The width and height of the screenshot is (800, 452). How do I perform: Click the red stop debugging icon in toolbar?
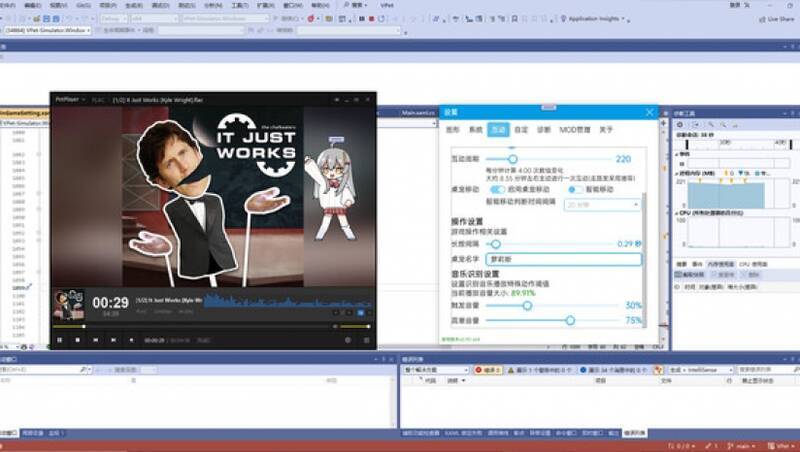(371, 18)
